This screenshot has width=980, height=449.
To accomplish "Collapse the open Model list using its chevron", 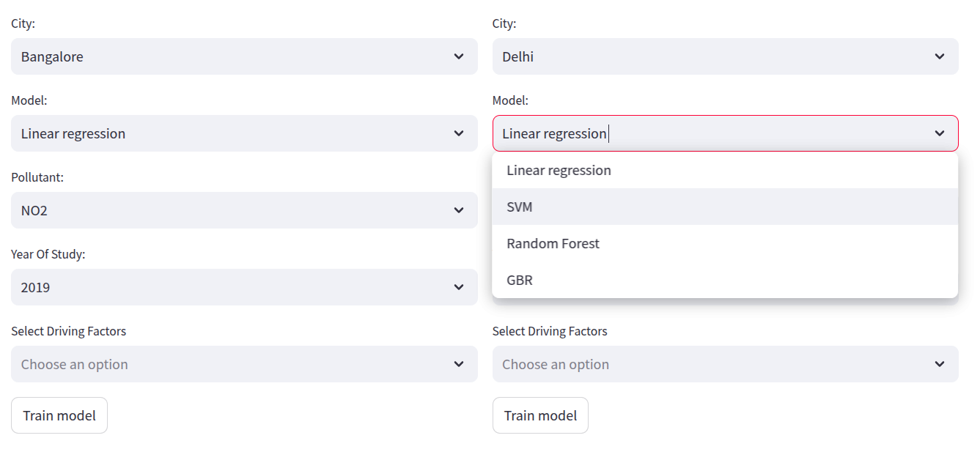I will 940,133.
